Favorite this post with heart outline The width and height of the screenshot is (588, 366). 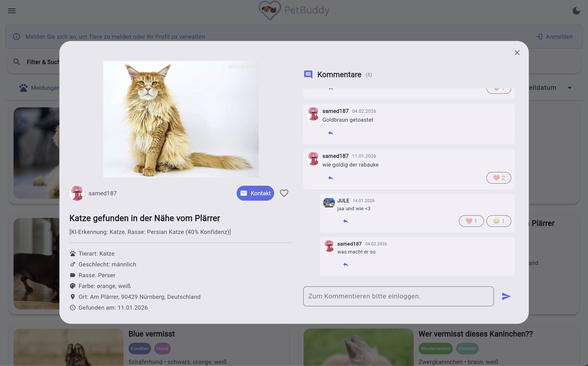coord(284,193)
